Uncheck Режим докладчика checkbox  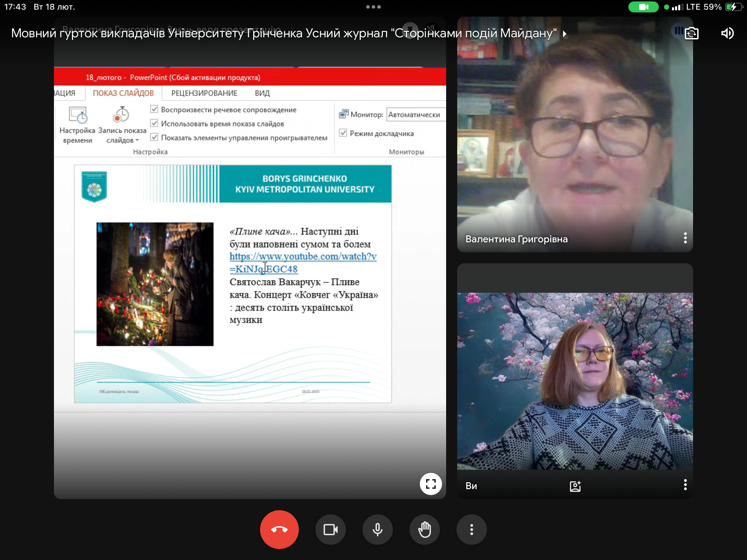click(343, 133)
